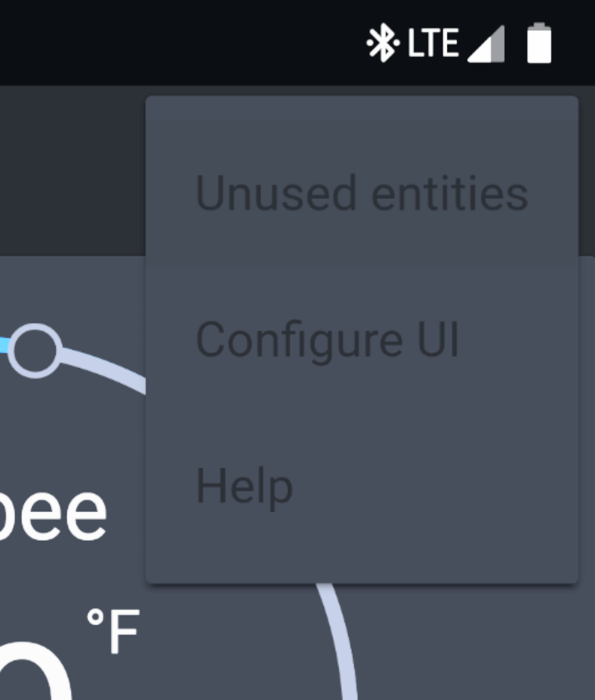
Task: Click the Bluetooth icon in the status bar
Action: 382,43
